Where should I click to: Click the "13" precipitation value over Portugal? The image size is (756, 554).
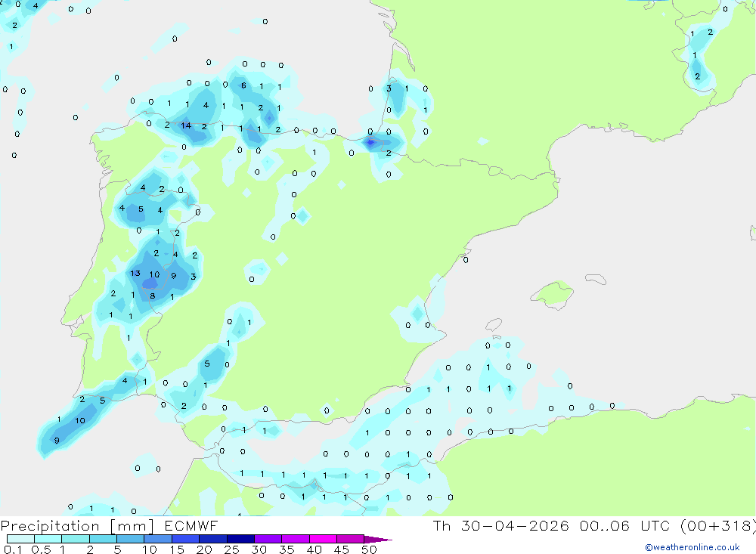[135, 274]
